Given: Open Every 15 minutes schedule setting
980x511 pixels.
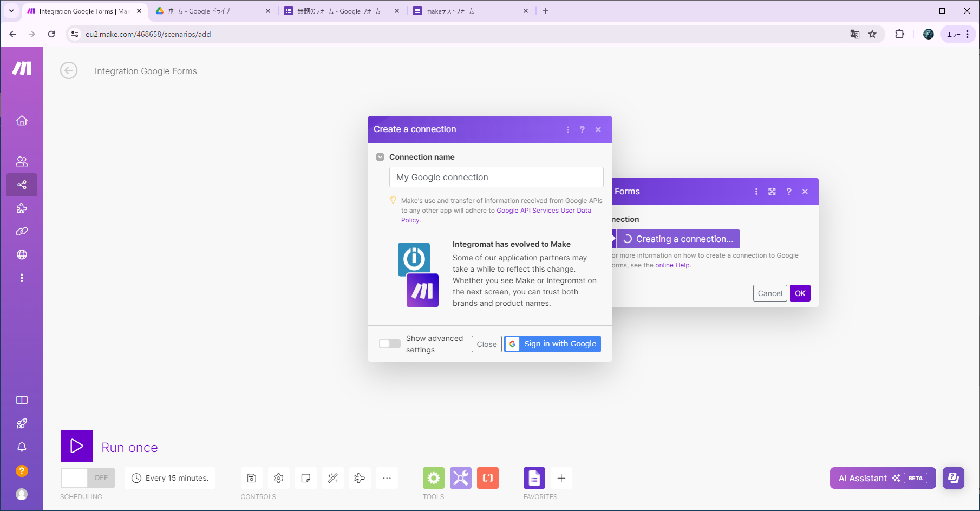Looking at the screenshot, I should click(170, 478).
